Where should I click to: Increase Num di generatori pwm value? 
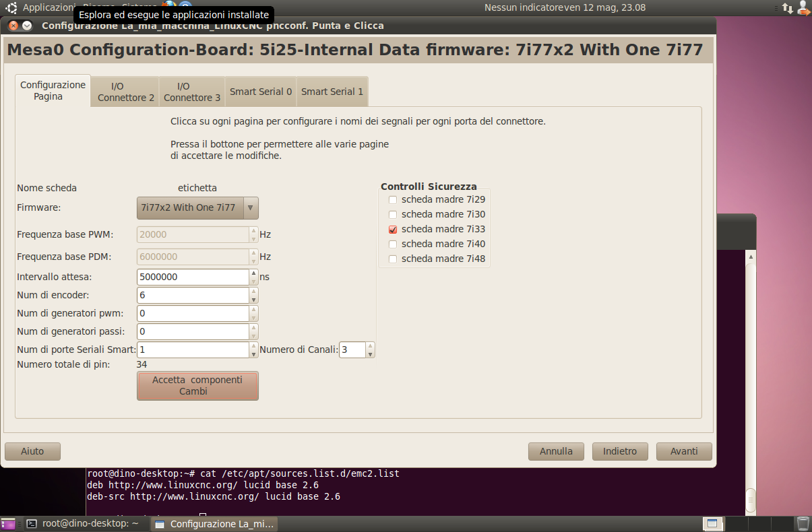tap(254, 309)
